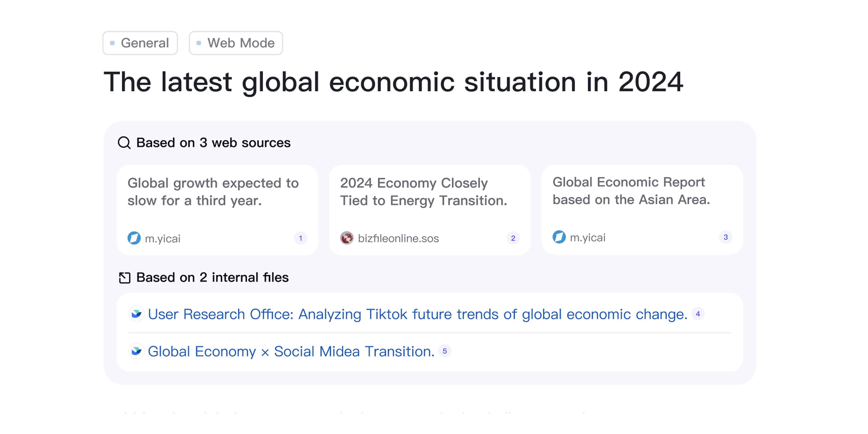Click the bizfileonline.sos red globe favicon

click(x=346, y=238)
